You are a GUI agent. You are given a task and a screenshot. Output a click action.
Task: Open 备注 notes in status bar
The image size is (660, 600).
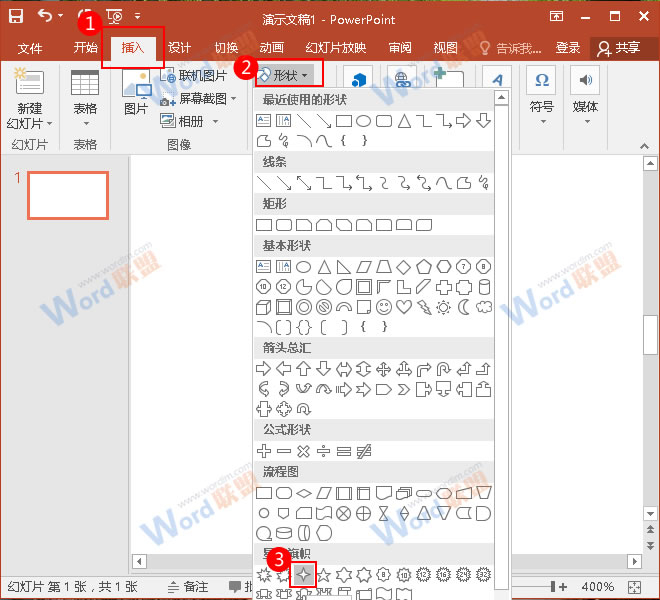[x=188, y=587]
